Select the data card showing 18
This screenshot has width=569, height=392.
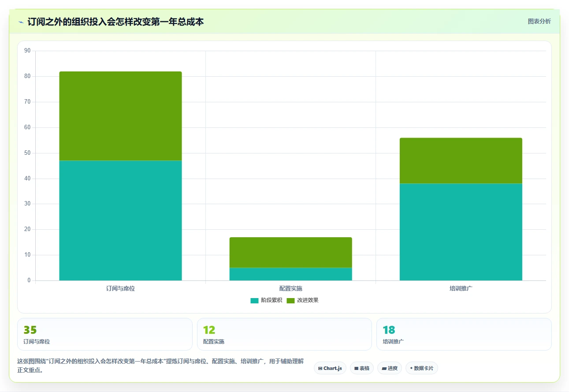click(x=464, y=334)
